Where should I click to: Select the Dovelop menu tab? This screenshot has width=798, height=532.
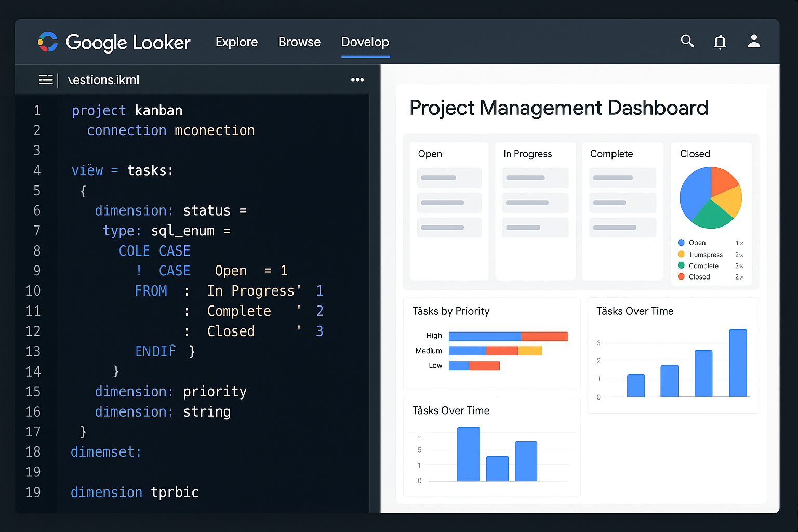tap(365, 42)
